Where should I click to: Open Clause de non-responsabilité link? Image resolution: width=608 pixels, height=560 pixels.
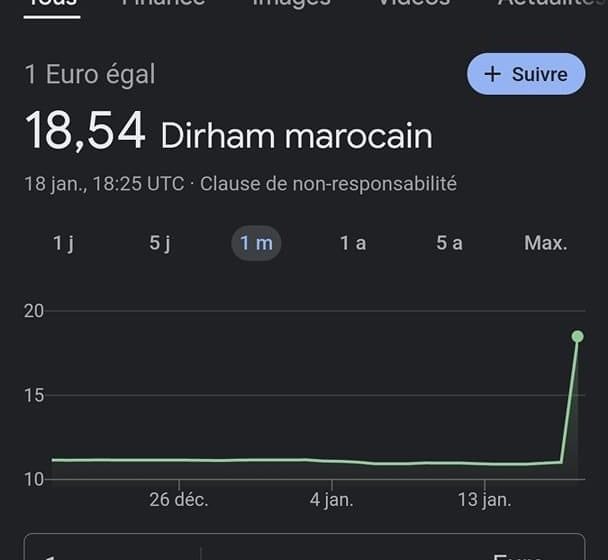tap(328, 183)
